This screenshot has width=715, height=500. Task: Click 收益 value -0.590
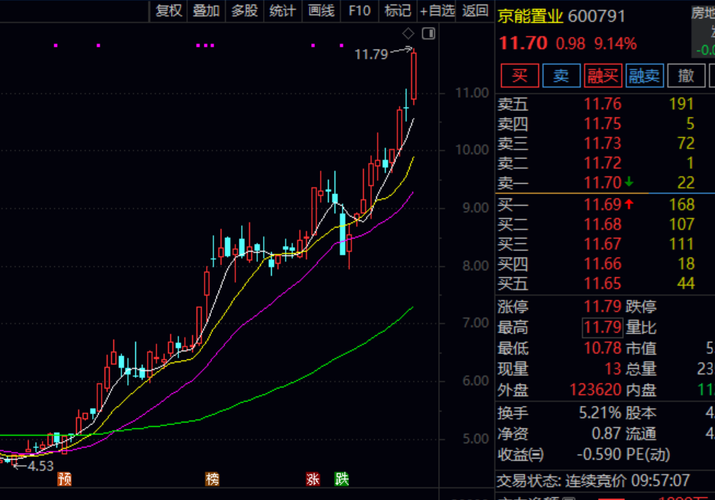(x=599, y=454)
